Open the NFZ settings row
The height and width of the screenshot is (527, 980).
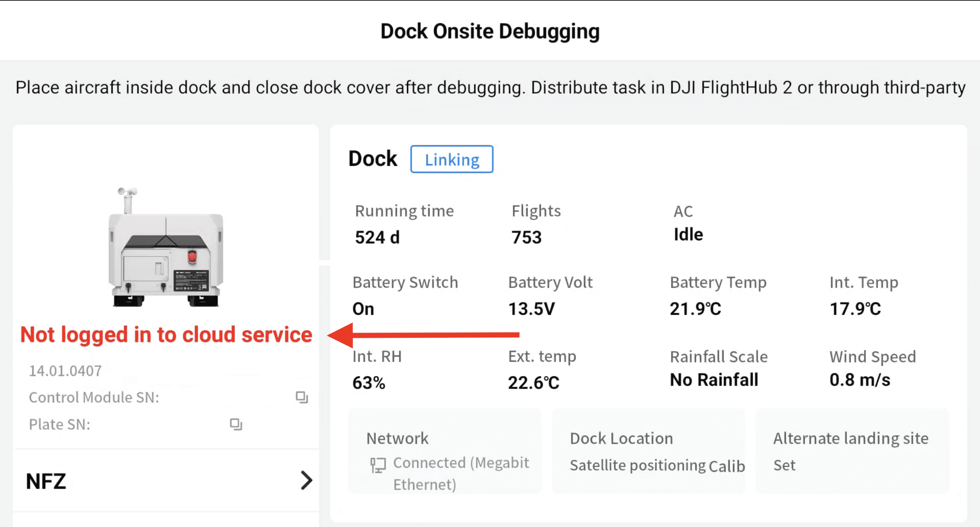pyautogui.click(x=165, y=481)
